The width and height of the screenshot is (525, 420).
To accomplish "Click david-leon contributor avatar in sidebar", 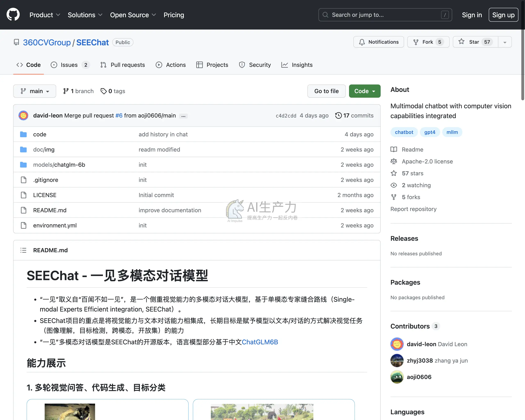I will [397, 344].
